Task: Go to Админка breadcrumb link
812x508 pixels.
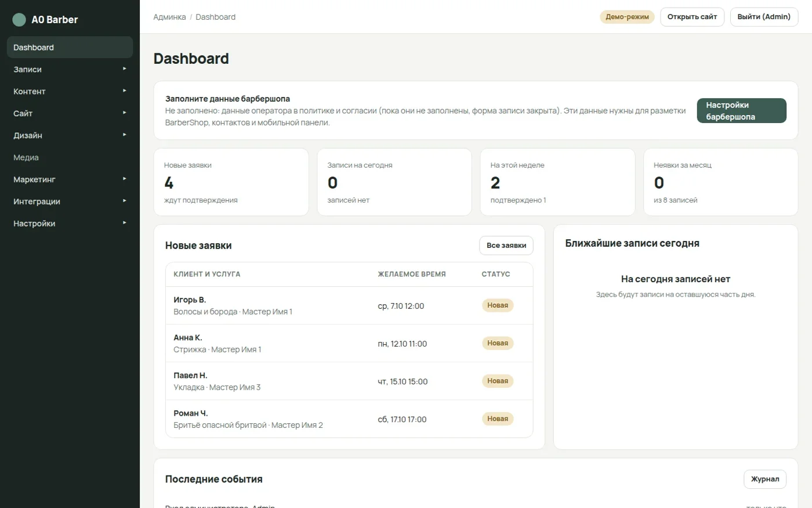Action: pyautogui.click(x=169, y=17)
